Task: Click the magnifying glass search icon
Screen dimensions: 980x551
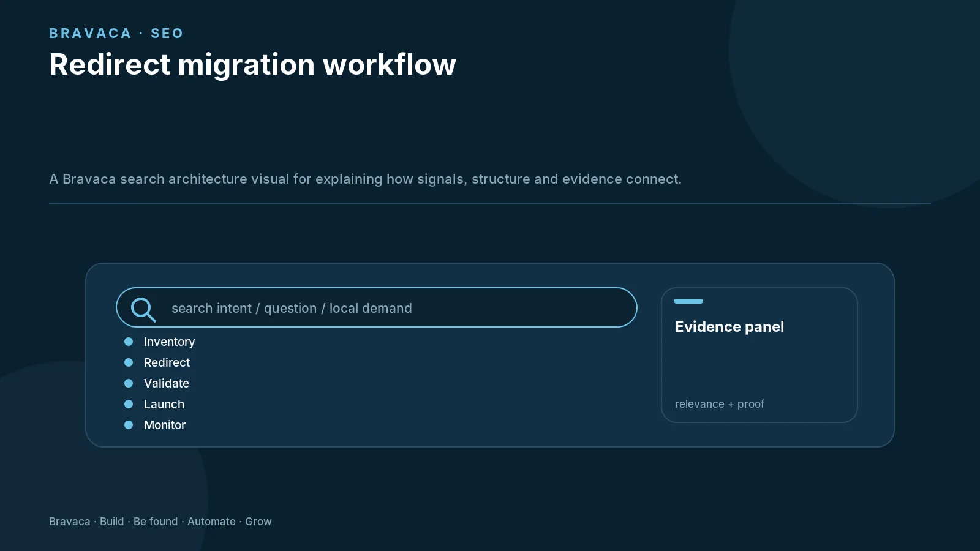Action: pyautogui.click(x=143, y=309)
